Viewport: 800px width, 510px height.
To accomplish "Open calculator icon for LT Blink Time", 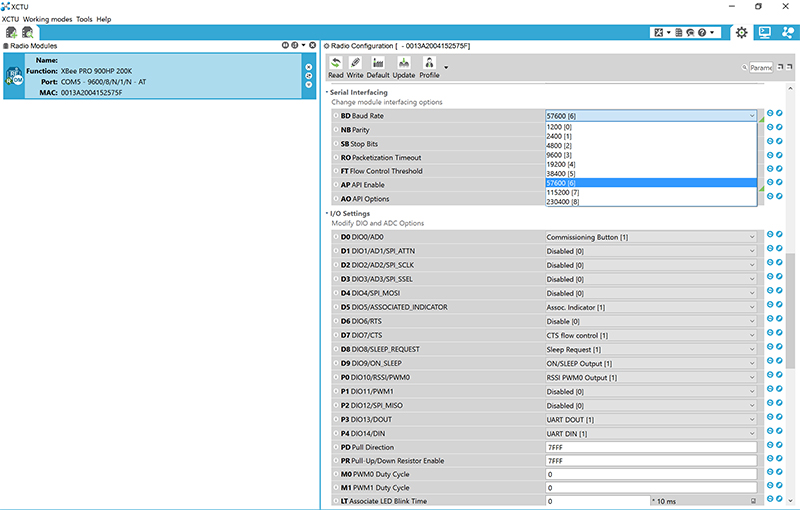I will pyautogui.click(x=753, y=501).
